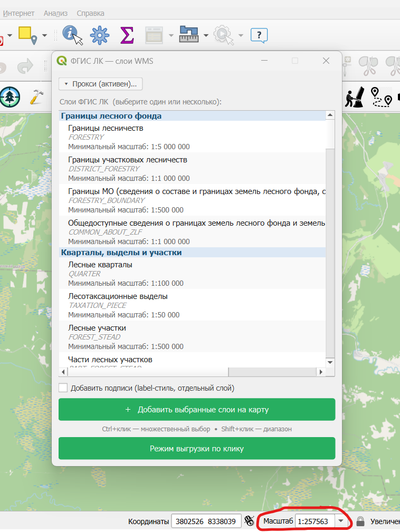
Task: Click the layer list scroll up arrow
Action: coord(330,115)
